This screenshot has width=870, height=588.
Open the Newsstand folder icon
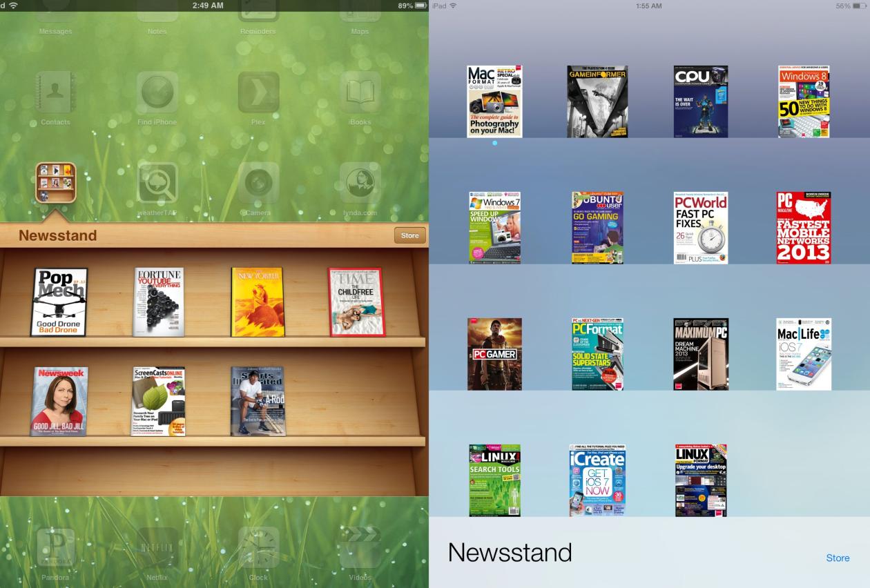point(55,183)
